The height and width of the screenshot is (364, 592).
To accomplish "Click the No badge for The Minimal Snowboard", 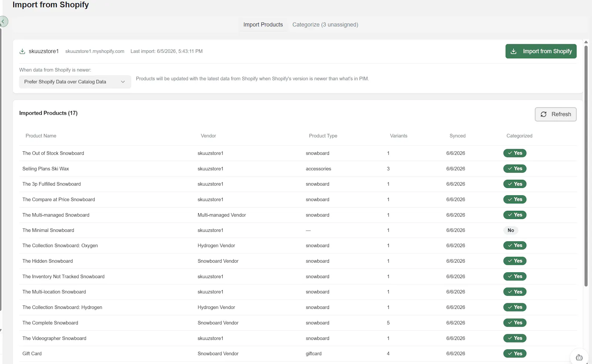I will (x=511, y=230).
